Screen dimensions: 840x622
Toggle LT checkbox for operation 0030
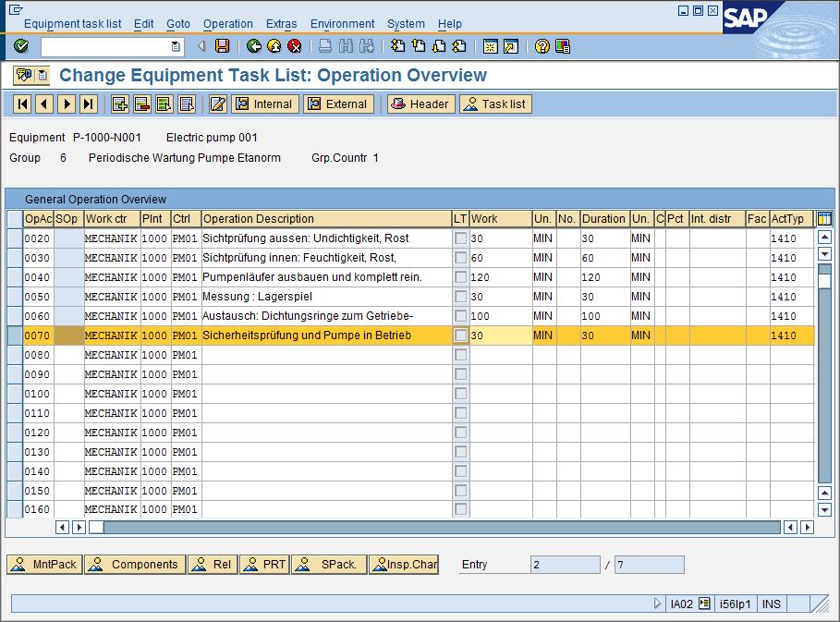(x=460, y=258)
